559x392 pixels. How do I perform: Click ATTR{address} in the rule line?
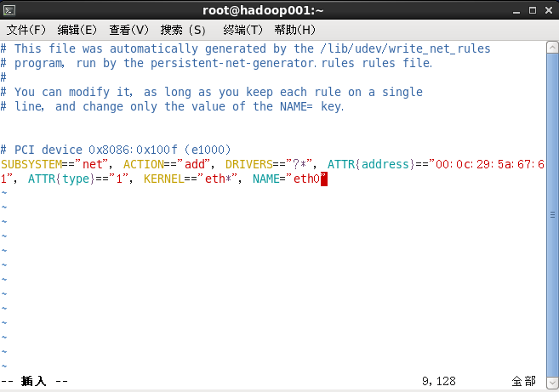coord(371,164)
